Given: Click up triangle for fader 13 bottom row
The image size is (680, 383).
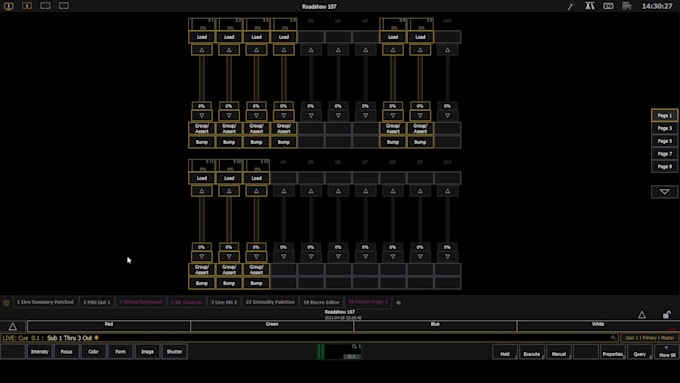Looking at the screenshot, I should (256, 191).
